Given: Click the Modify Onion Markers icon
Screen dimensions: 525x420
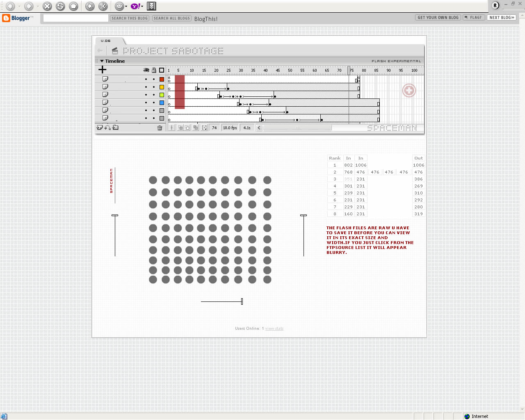Looking at the screenshot, I should (x=204, y=128).
